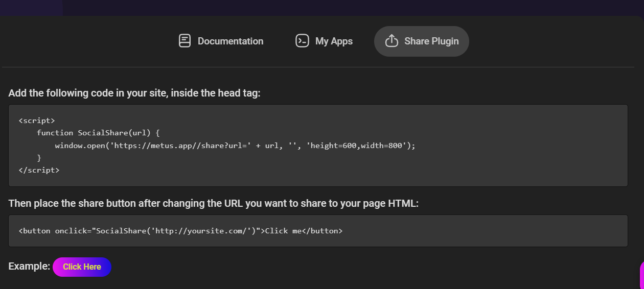Screen dimensions: 644x289
Task: Click the button onclick HTML snippet box
Action: coord(460,231)
